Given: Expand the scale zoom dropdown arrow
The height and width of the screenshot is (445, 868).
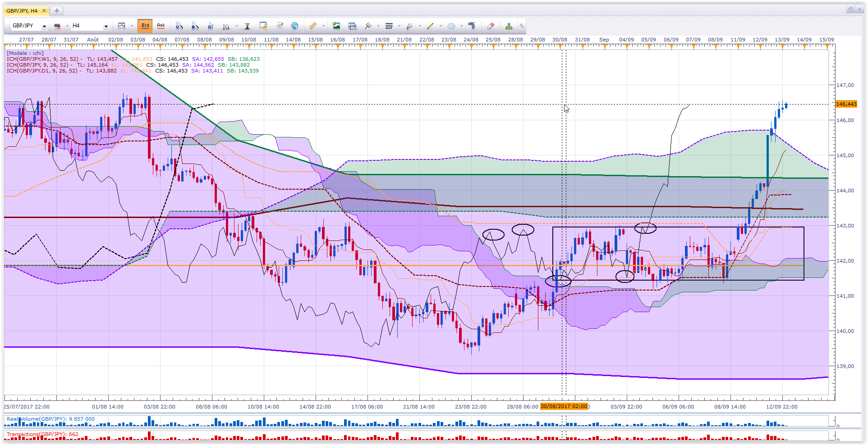Looking at the screenshot, I should pyautogui.click(x=237, y=26).
